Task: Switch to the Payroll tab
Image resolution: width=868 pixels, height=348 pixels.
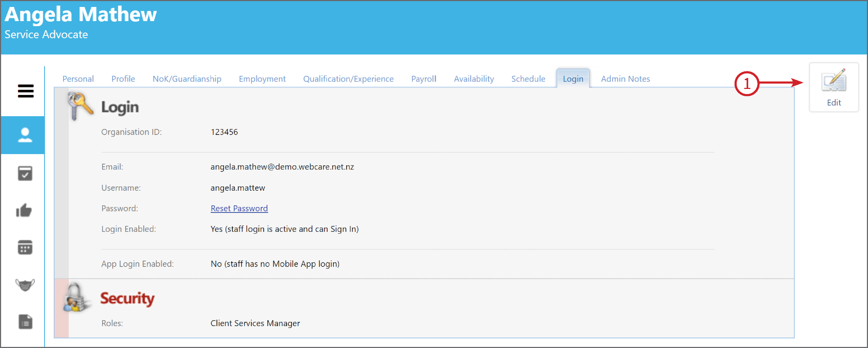Action: coord(424,79)
